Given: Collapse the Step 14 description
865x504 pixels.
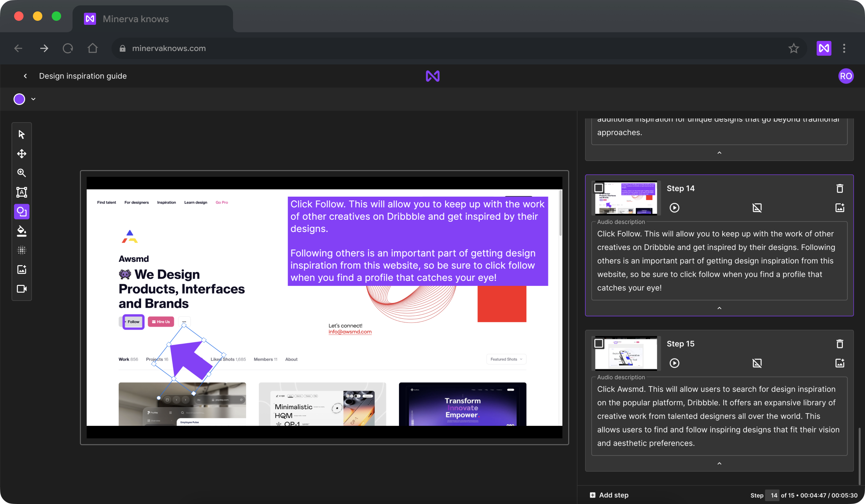Looking at the screenshot, I should tap(719, 308).
